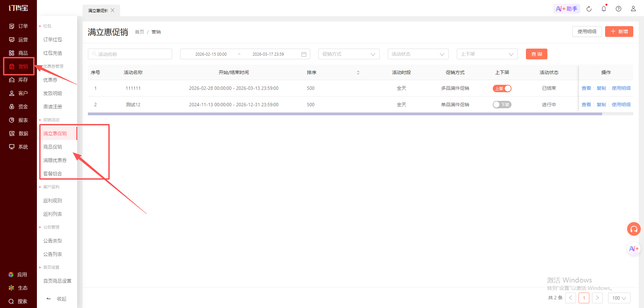Click the refresh icon in top bar
The height and width of the screenshot is (308, 644).
pyautogui.click(x=589, y=9)
